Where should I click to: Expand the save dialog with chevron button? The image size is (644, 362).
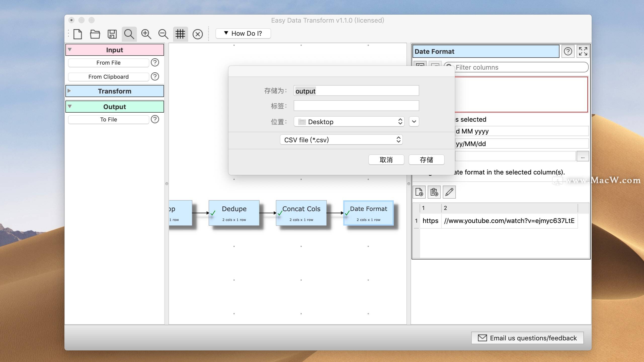tap(414, 122)
